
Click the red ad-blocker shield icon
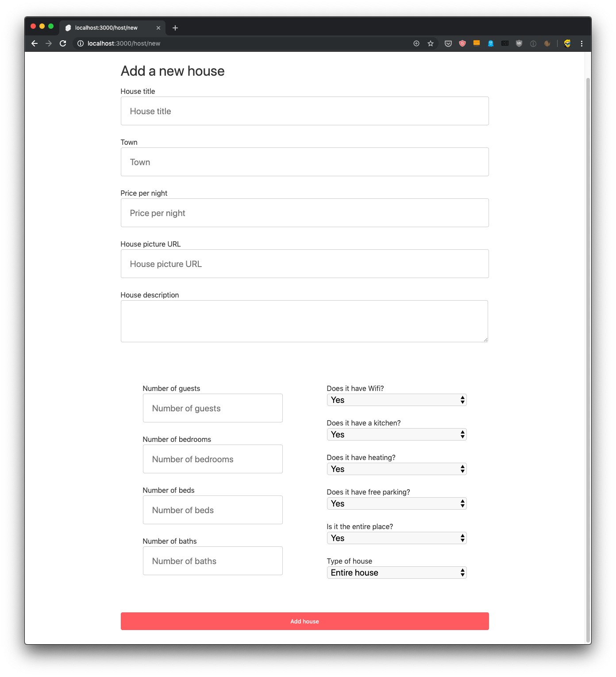coord(462,43)
